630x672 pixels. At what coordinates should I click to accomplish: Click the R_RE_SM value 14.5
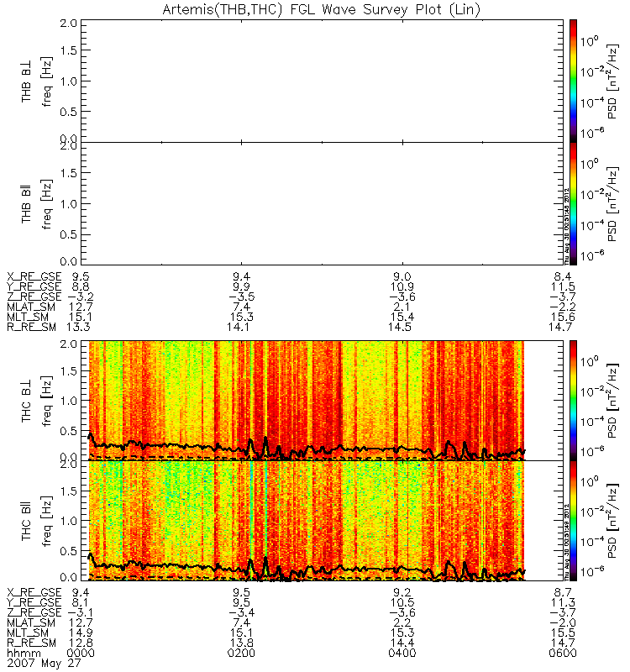click(400, 328)
